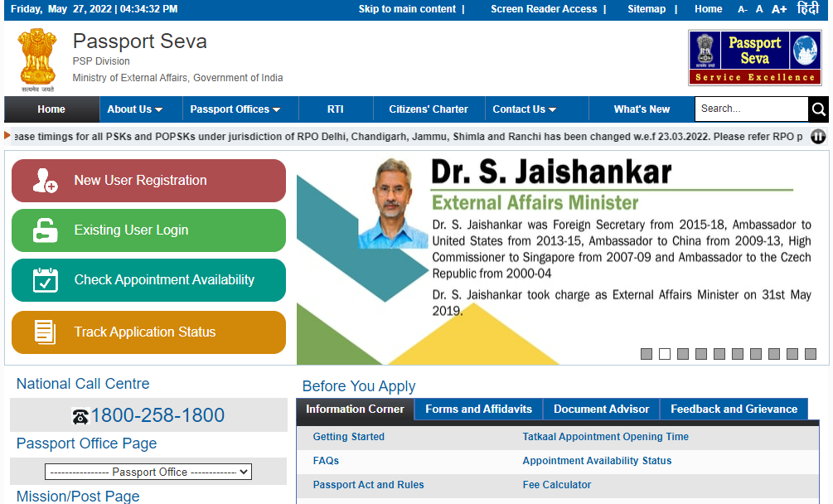Click the Indian national emblem logo
Viewport: 833px width, 504px height.
[37, 60]
